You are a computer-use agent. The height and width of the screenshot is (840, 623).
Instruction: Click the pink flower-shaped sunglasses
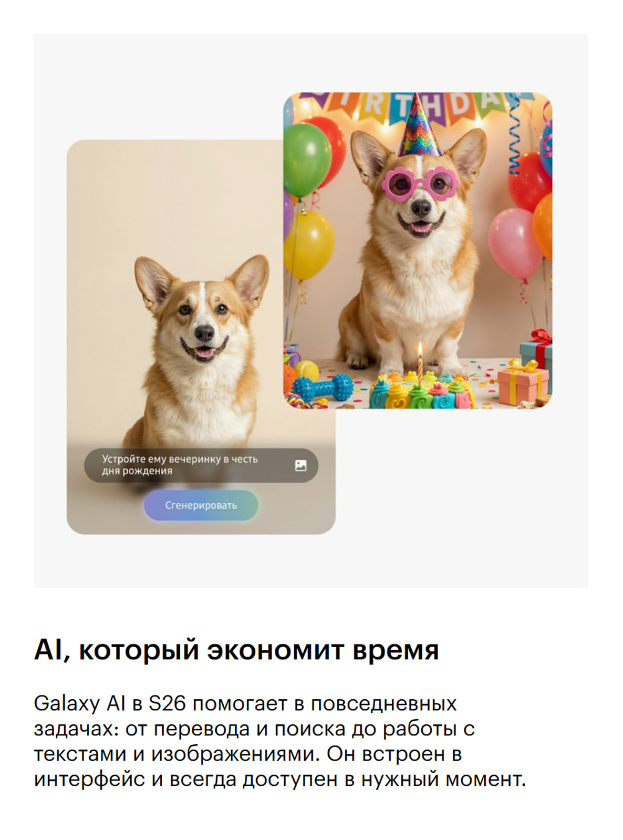[420, 184]
